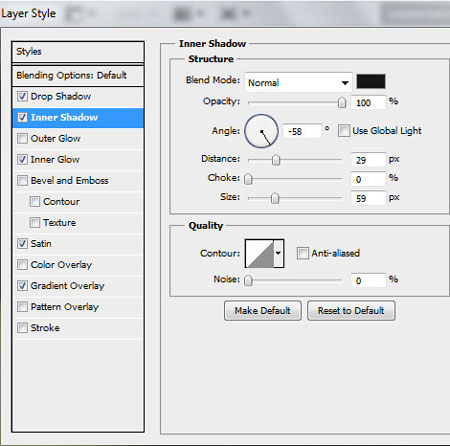
Task: Enable the Outer Glow checkbox
Action: (22, 139)
